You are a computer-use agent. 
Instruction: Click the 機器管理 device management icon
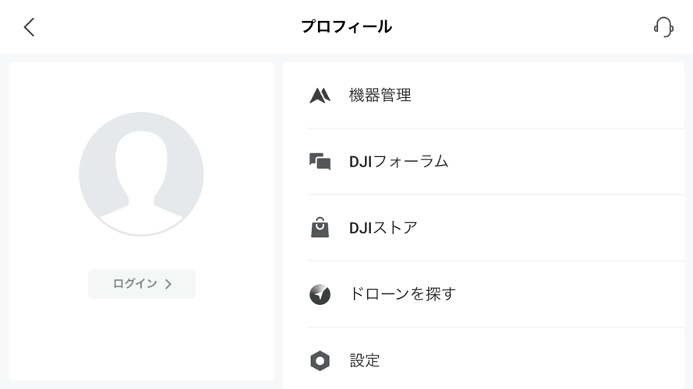coord(320,95)
